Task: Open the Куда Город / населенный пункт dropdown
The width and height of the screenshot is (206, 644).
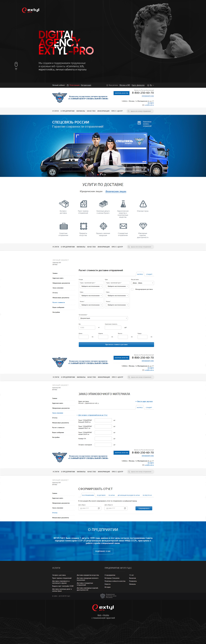Action: (x=117, y=286)
